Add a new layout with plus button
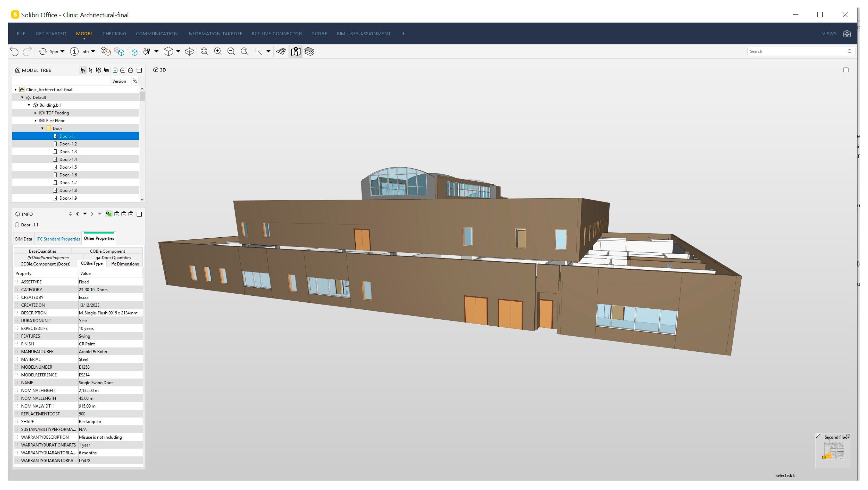868x490 pixels. (x=403, y=33)
